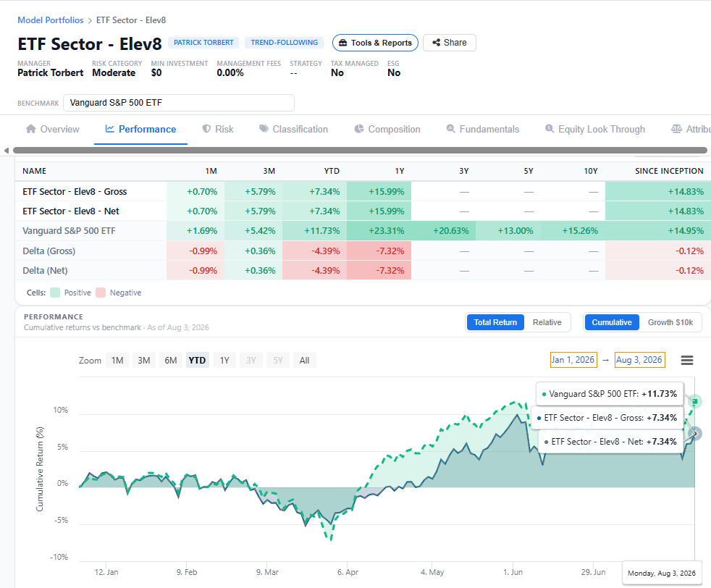711x588 pixels.
Task: Click the Equity Look Through search icon
Action: click(x=550, y=129)
